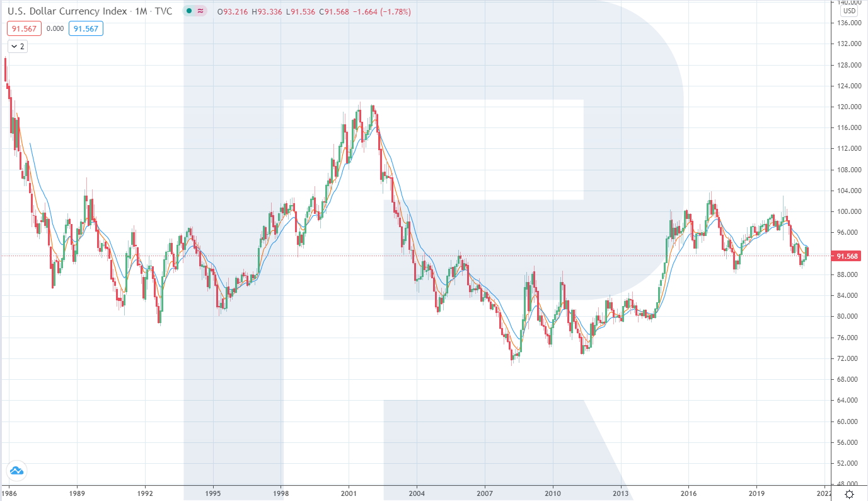
Task: Click the L91.536 low value
Action: 299,11
